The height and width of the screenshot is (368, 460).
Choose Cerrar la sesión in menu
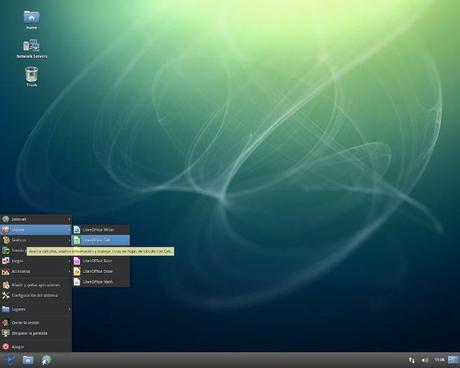pos(36,323)
